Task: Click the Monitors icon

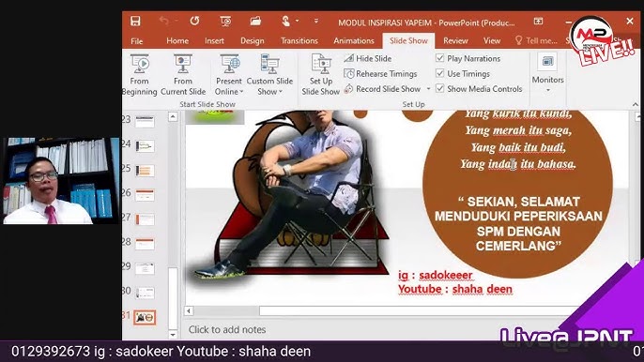Action: click(547, 63)
